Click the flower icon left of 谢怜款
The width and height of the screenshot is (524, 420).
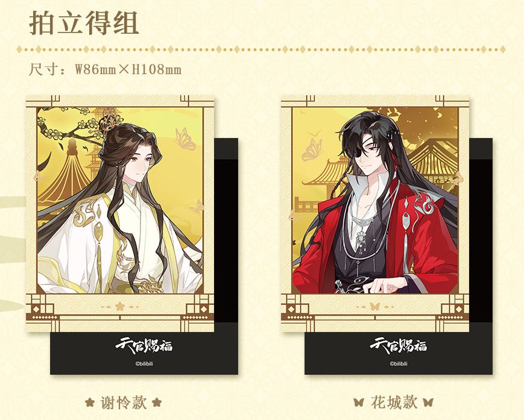90,402
